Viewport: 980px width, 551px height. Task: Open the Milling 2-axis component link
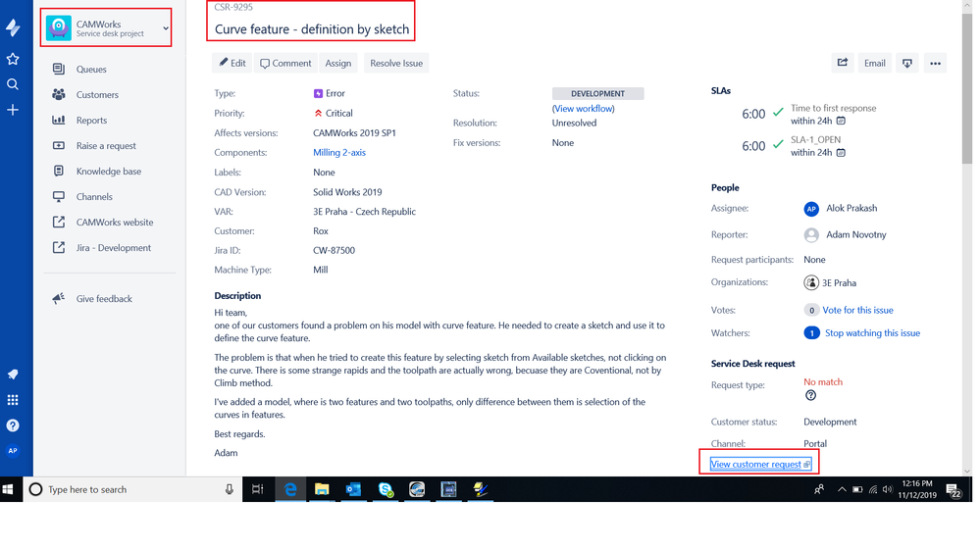tap(339, 152)
